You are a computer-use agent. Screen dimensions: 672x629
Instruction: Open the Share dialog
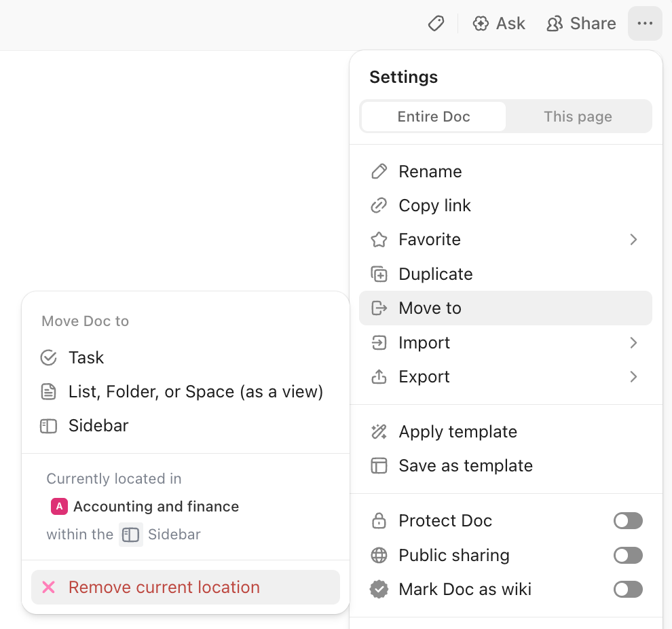[581, 23]
